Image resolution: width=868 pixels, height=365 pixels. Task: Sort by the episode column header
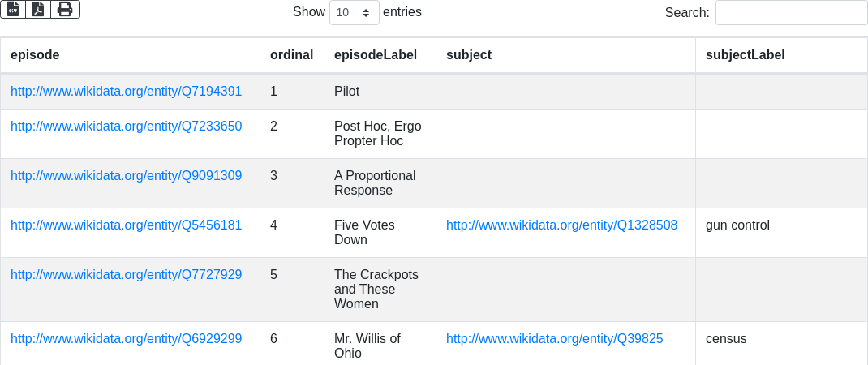35,55
